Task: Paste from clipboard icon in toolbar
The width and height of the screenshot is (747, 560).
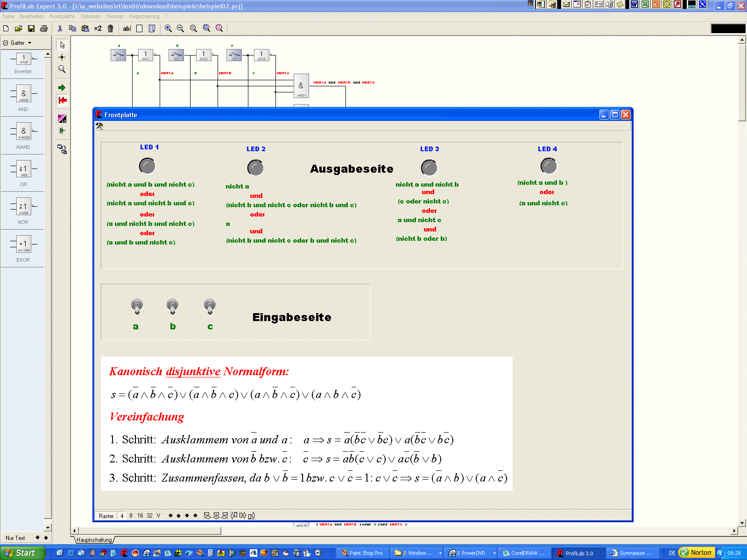Action: coord(85,28)
